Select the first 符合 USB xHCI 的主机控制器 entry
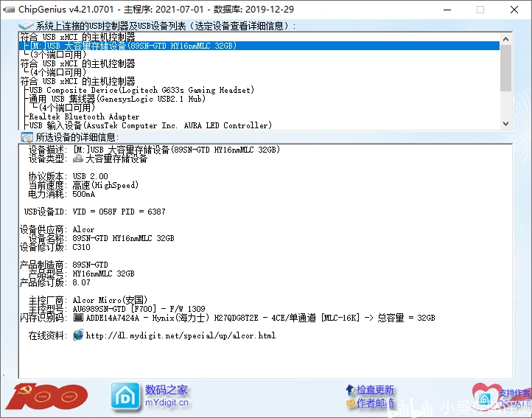This screenshot has height=418, width=532. (77, 37)
